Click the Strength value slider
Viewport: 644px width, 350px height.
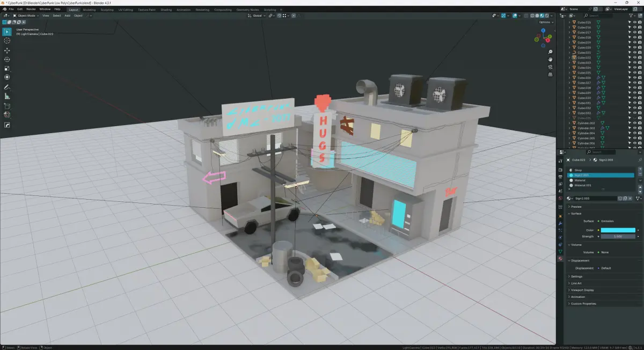(x=618, y=236)
